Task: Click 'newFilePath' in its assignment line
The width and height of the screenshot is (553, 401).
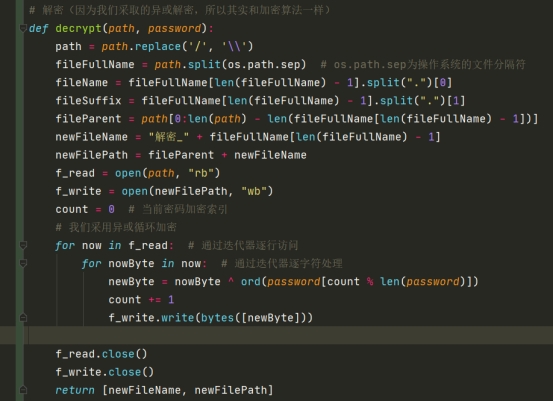Action: 91,155
